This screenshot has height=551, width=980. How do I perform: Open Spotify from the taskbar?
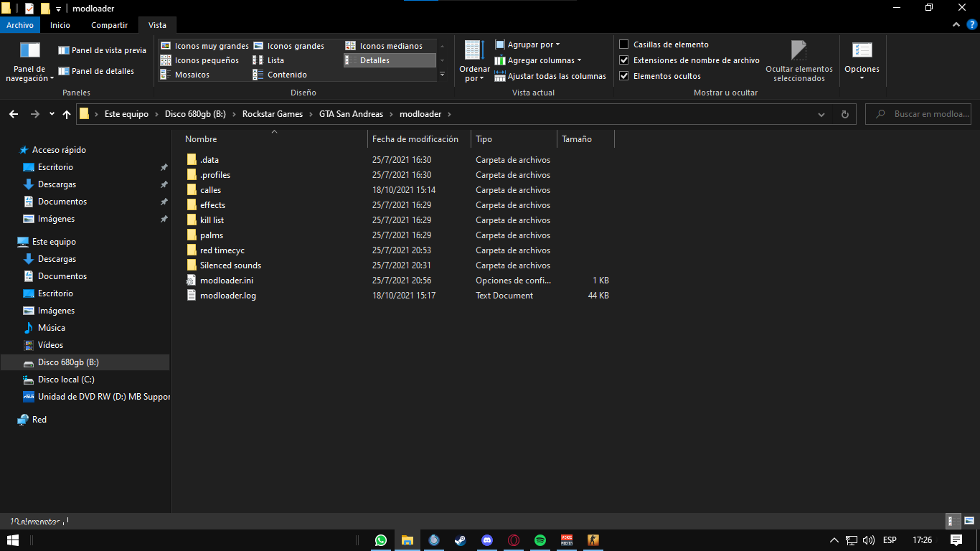[x=540, y=540]
